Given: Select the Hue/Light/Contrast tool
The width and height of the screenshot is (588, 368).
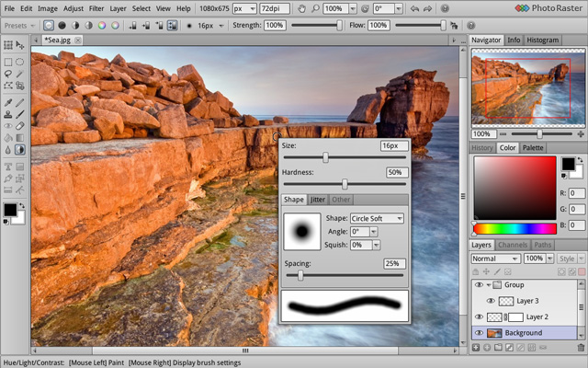Looking at the screenshot, I should click(20, 150).
